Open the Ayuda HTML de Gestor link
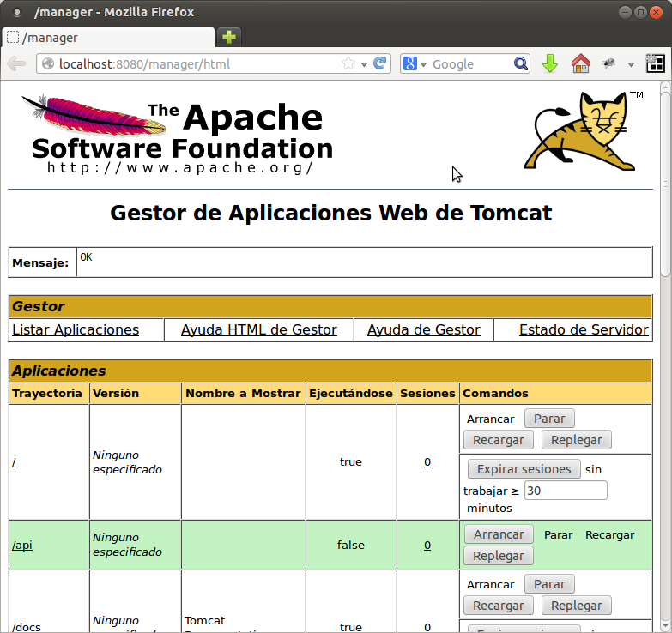Image resolution: width=672 pixels, height=633 pixels. click(x=259, y=329)
